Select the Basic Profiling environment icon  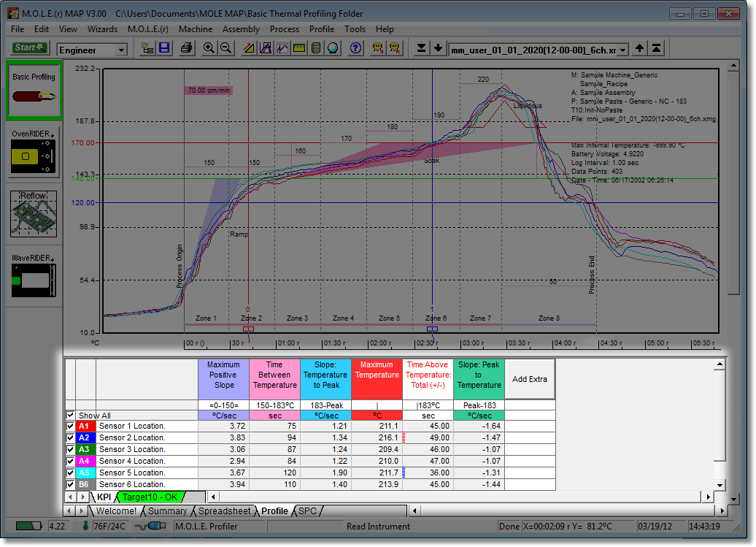34,91
